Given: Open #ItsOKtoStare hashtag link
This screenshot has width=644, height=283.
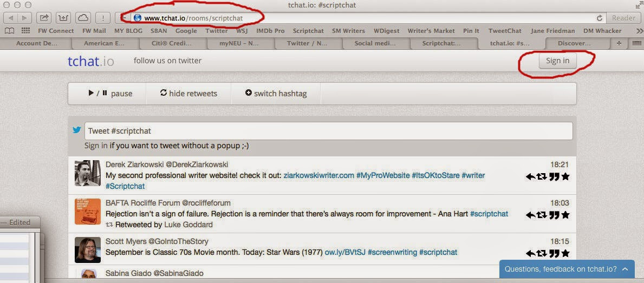Looking at the screenshot, I should [436, 175].
